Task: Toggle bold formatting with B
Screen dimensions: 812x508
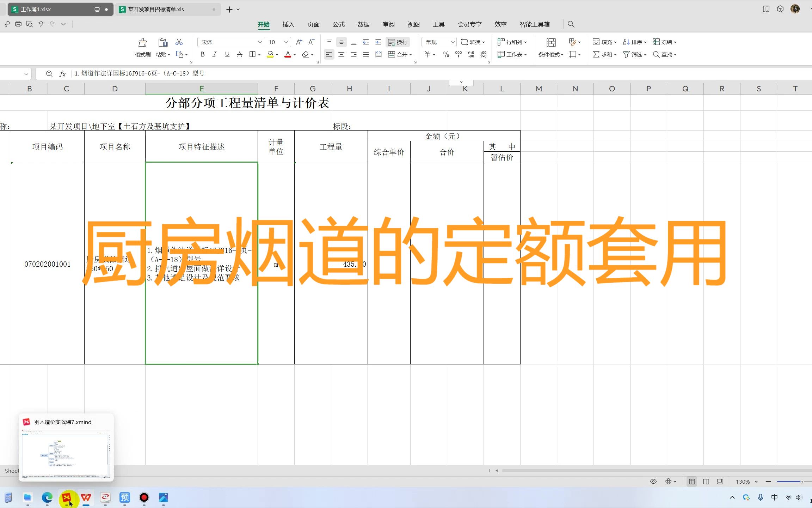Action: (x=202, y=54)
